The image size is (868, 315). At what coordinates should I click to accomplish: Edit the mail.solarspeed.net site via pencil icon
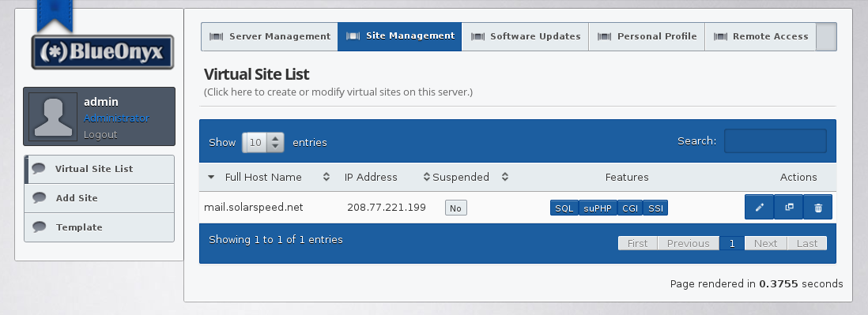pos(759,207)
